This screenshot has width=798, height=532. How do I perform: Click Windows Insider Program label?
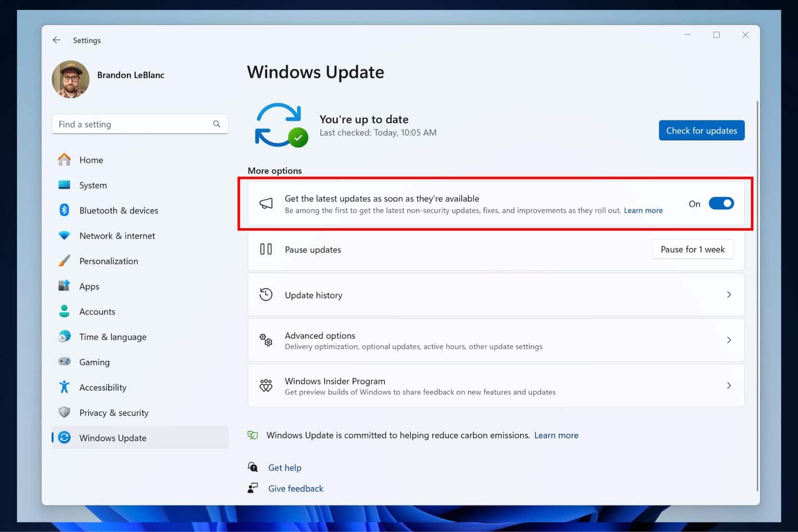coord(335,381)
